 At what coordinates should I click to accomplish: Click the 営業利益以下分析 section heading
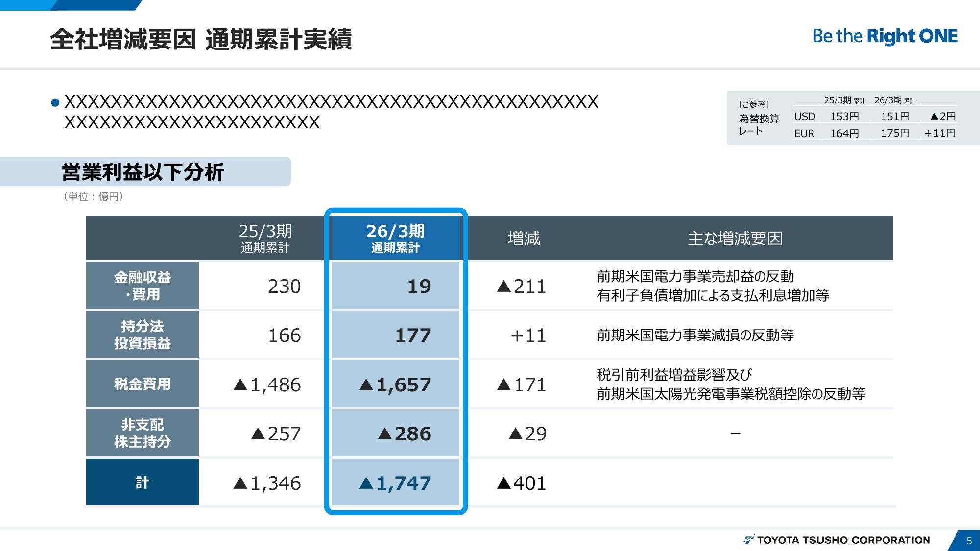pyautogui.click(x=143, y=172)
